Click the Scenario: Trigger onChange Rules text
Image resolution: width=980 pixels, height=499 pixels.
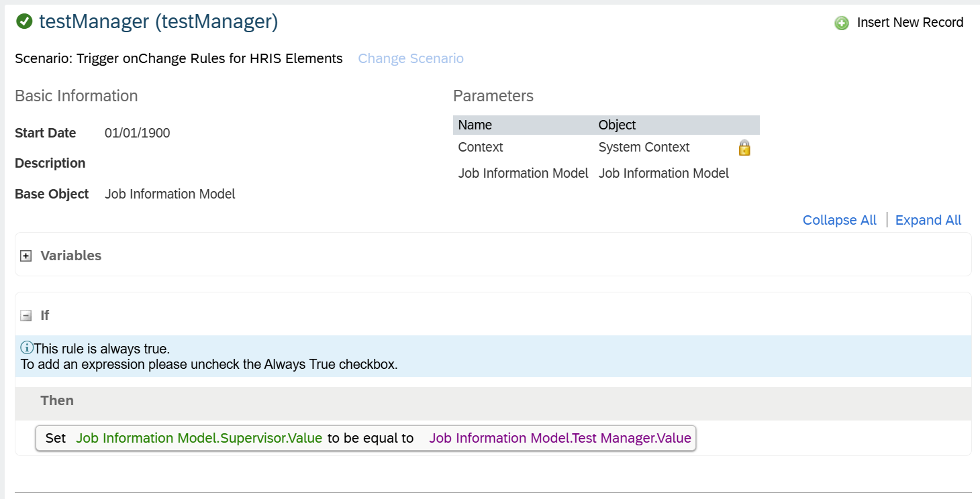179,58
